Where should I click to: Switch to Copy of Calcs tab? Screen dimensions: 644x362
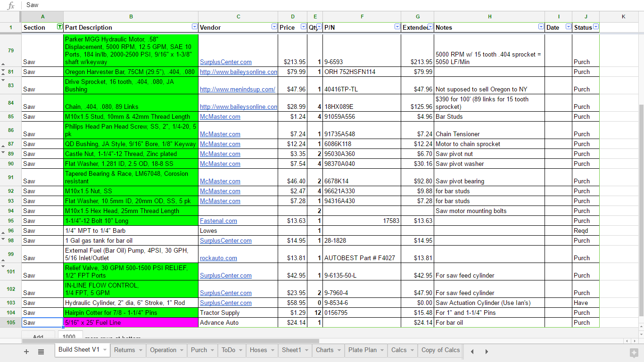tap(440, 350)
